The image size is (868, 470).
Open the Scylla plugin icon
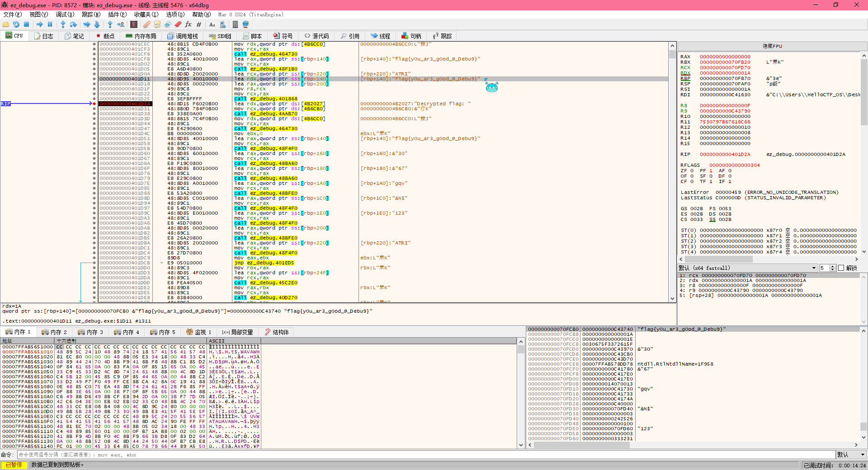click(134, 24)
